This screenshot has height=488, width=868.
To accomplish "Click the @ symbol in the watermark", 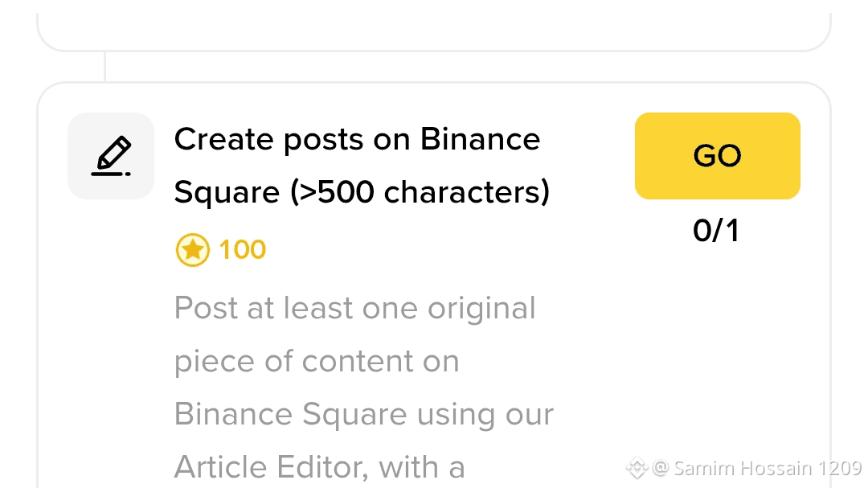I will [661, 467].
